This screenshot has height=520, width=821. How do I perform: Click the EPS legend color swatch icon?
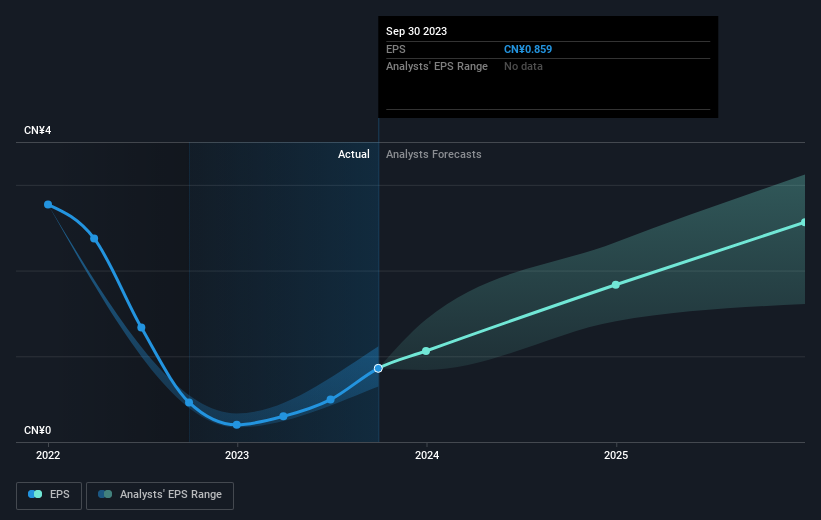35,494
